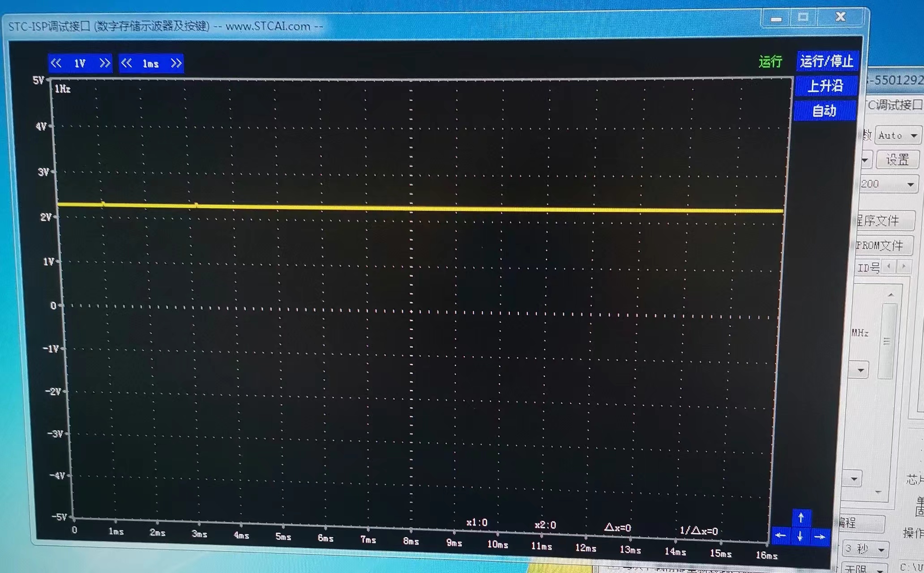This screenshot has width=924, height=573.
Task: Click the 设置 settings button in the background window
Action: (x=897, y=159)
